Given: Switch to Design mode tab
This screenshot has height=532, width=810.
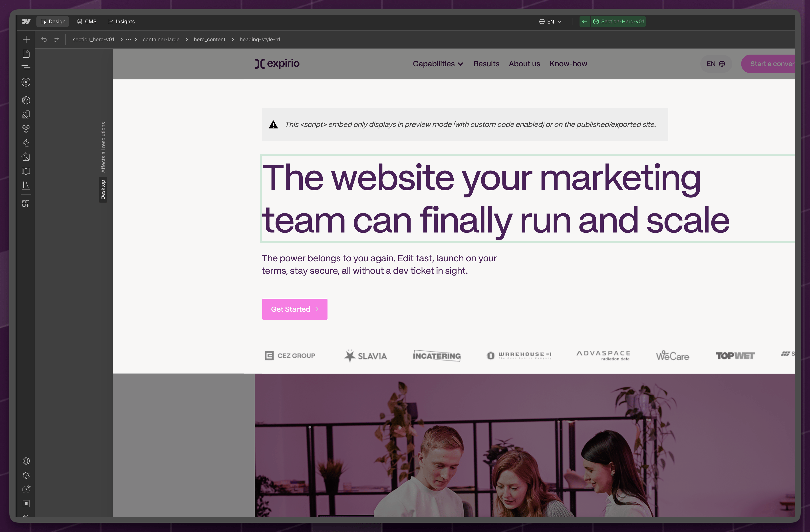Looking at the screenshot, I should click(53, 22).
